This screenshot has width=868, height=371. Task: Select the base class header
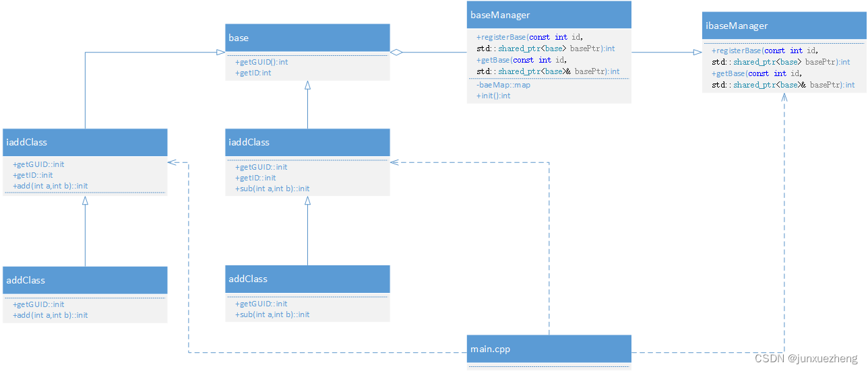click(x=307, y=38)
